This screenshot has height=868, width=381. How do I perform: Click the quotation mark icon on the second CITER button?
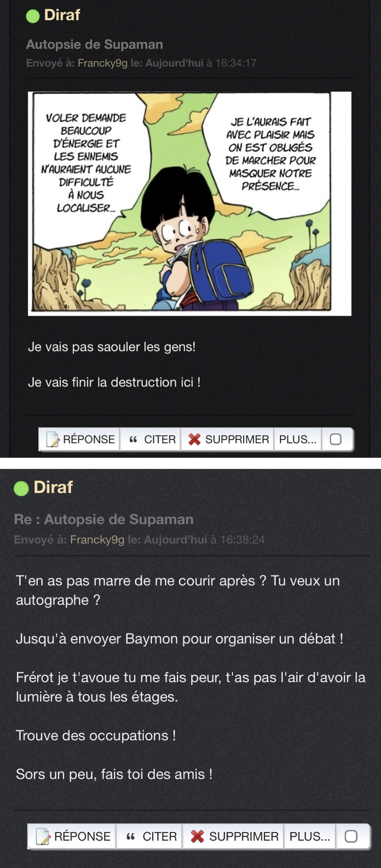[130, 836]
